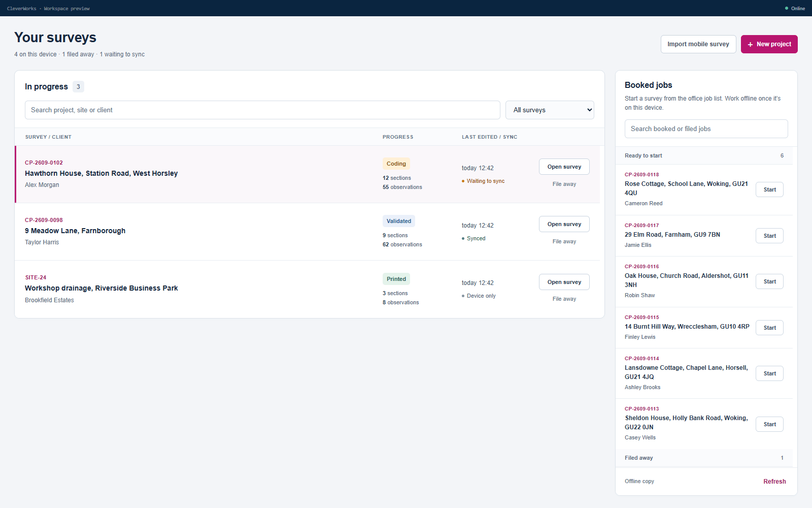Start the Rose Cottage, School Lane job
This screenshot has height=508, width=812.
click(770, 189)
